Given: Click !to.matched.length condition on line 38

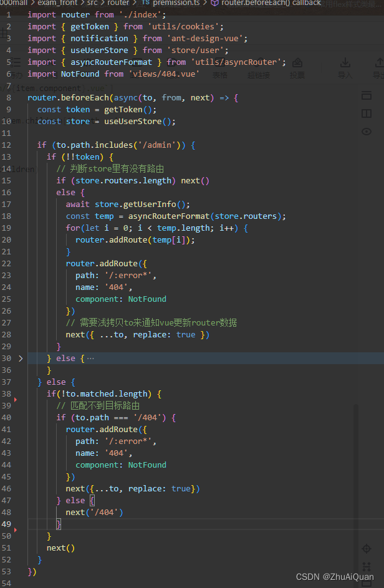Looking at the screenshot, I should pos(104,394).
